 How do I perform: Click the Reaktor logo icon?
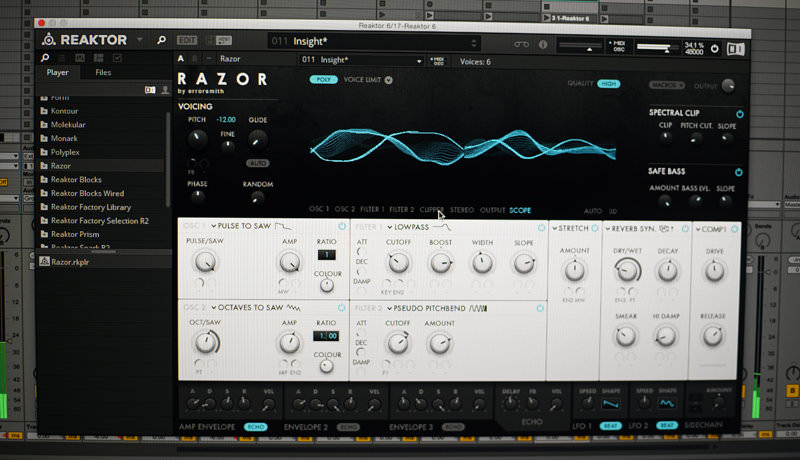[48, 39]
